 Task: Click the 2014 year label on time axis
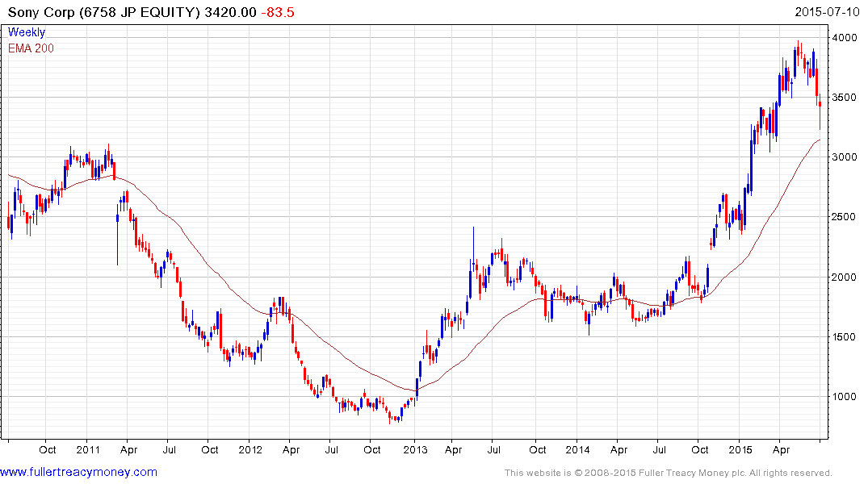coord(577,449)
